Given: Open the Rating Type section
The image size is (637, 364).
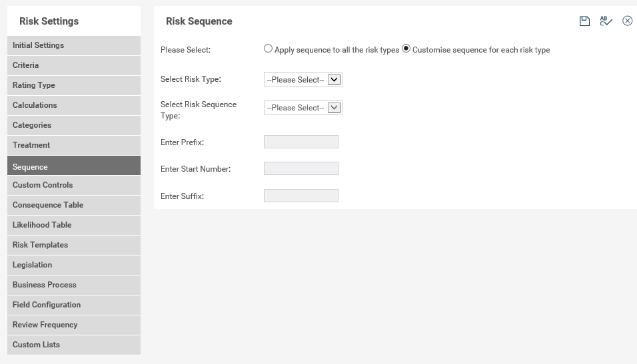Looking at the screenshot, I should (74, 85).
